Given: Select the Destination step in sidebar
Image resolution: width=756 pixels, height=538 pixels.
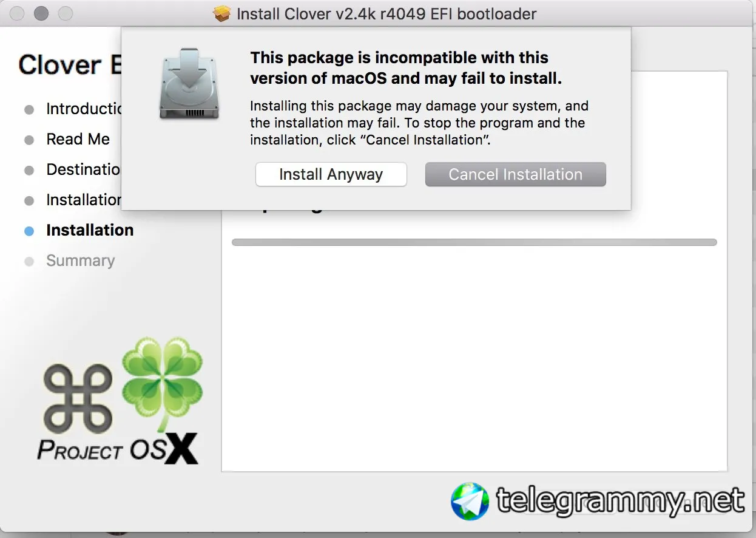Looking at the screenshot, I should 84,169.
